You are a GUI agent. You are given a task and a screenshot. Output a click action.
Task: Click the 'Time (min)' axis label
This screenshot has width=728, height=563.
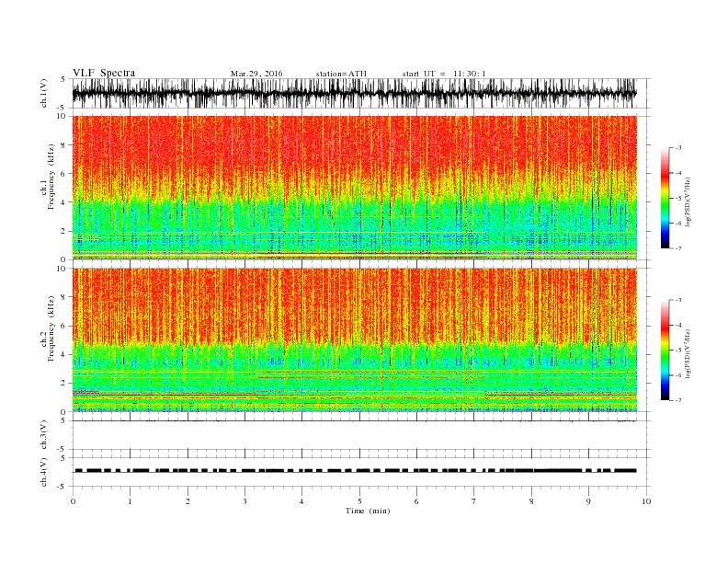368,511
